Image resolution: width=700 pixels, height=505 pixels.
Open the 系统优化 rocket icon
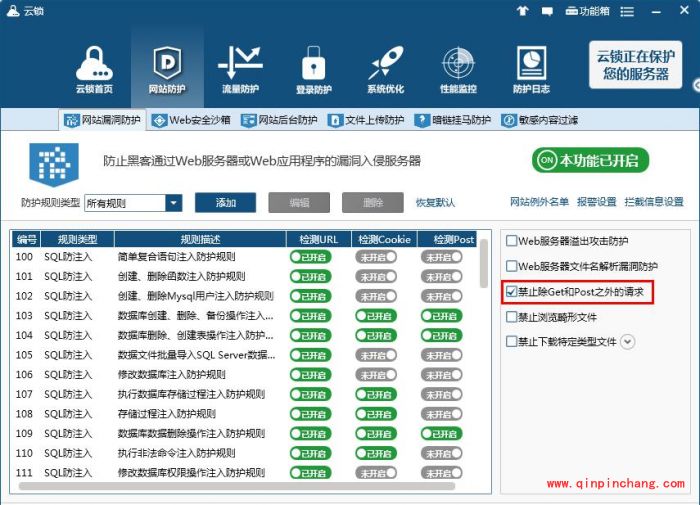[386, 69]
